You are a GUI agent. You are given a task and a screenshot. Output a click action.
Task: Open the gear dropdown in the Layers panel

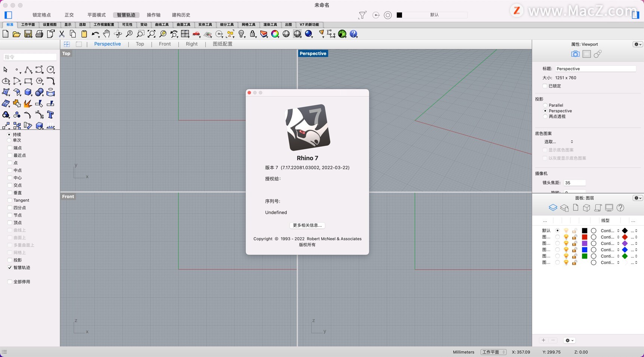(637, 198)
